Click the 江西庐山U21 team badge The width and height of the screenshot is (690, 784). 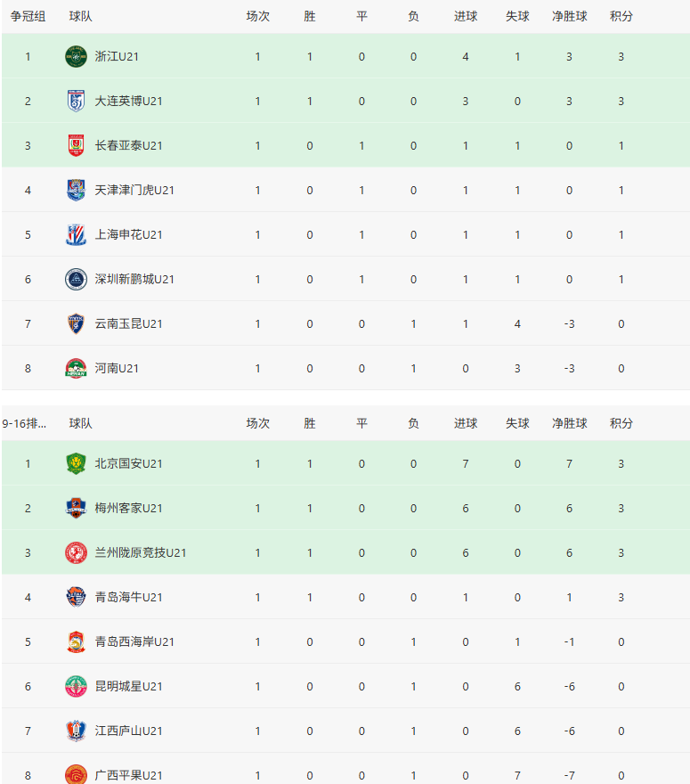click(76, 731)
